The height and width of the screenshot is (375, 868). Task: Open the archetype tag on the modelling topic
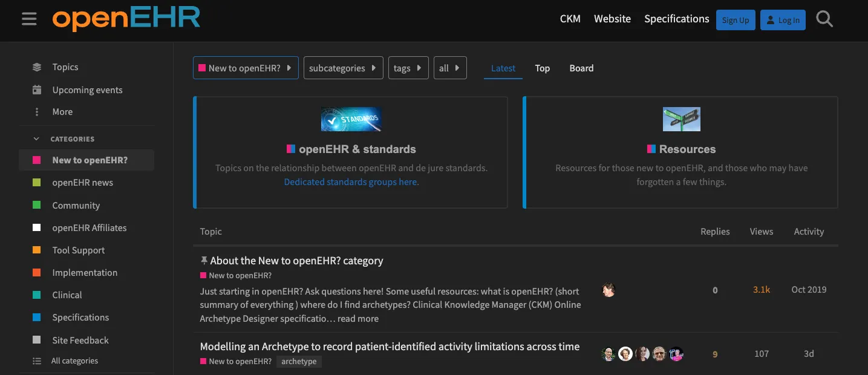pos(298,361)
